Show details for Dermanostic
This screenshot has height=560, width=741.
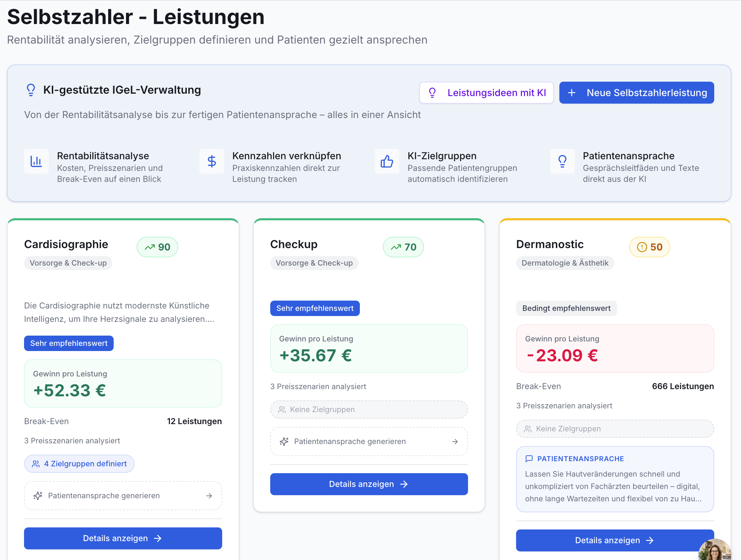[x=615, y=540]
